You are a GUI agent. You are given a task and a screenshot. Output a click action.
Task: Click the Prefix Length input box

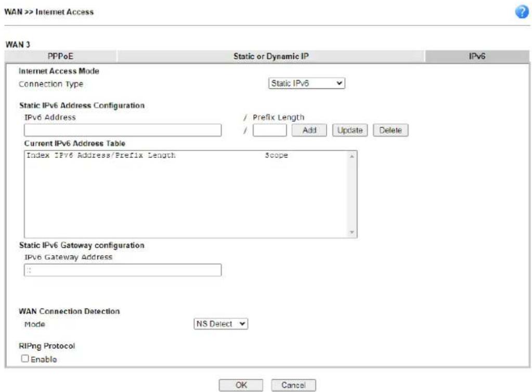[x=269, y=130]
